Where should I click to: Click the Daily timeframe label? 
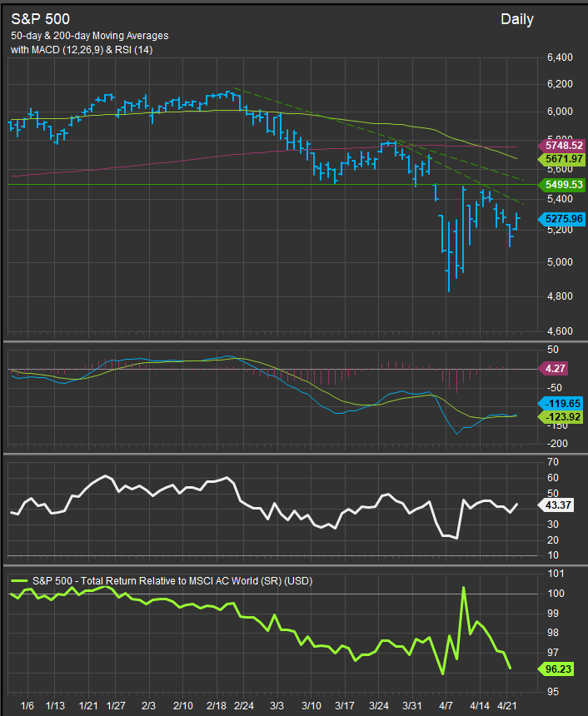516,19
